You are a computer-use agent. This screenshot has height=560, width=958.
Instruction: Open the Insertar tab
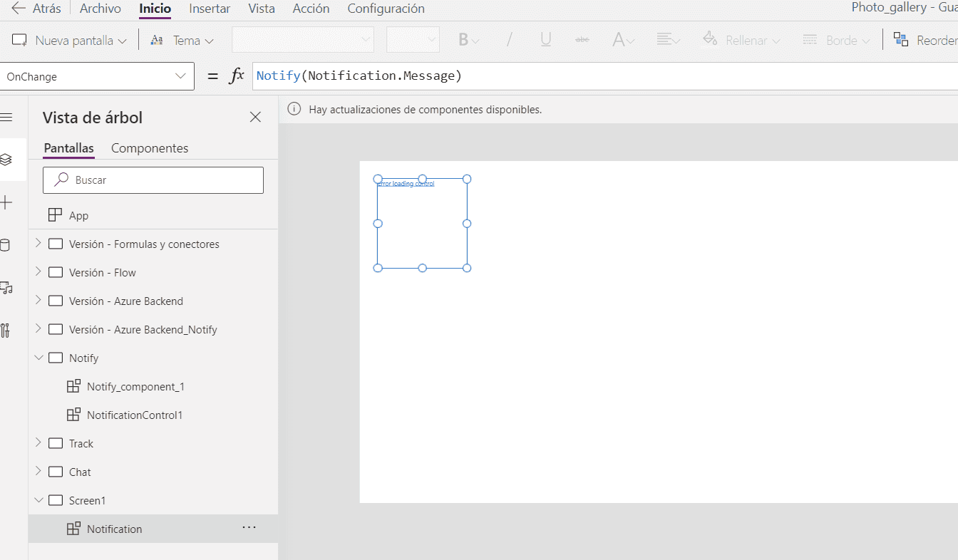click(210, 9)
